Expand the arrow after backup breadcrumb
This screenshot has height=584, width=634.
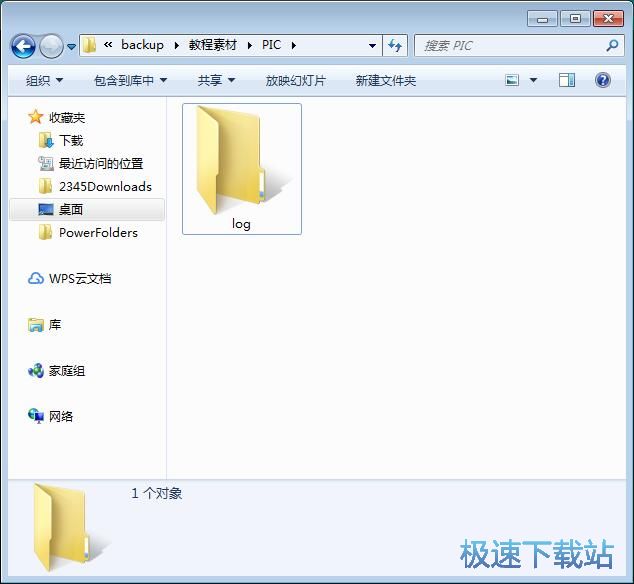click(177, 45)
